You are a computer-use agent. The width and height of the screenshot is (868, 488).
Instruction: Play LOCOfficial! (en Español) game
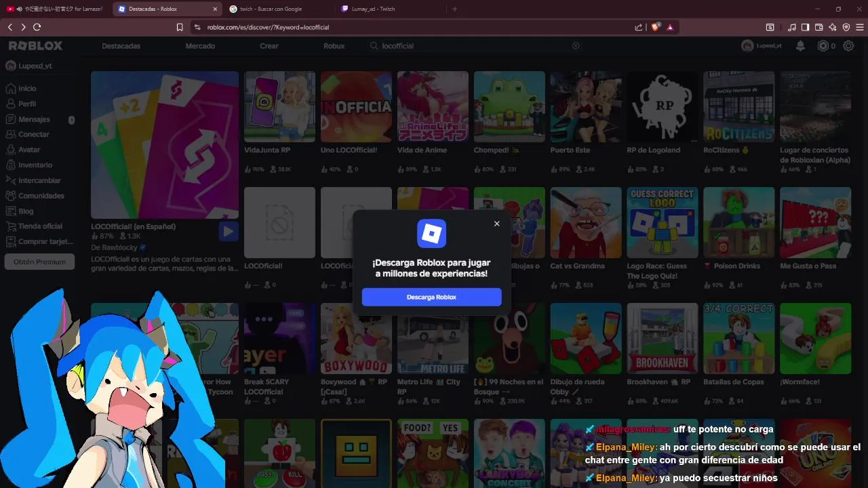tap(229, 232)
